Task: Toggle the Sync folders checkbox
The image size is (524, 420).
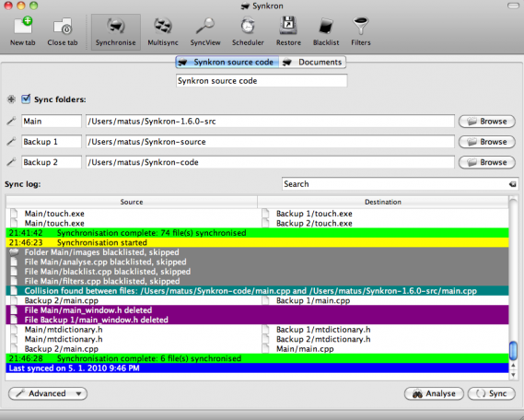Action: [26, 99]
